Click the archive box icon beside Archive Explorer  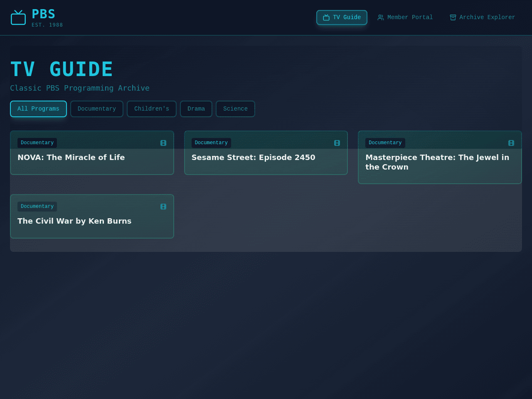453,17
